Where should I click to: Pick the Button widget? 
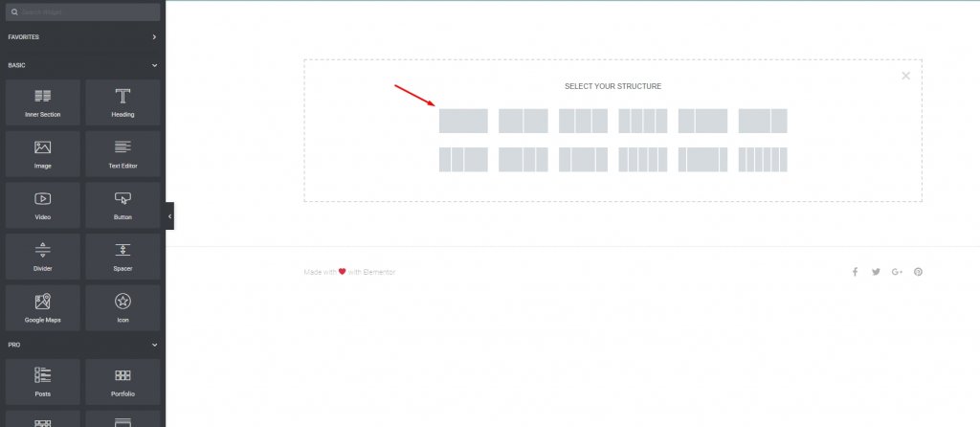[122, 205]
